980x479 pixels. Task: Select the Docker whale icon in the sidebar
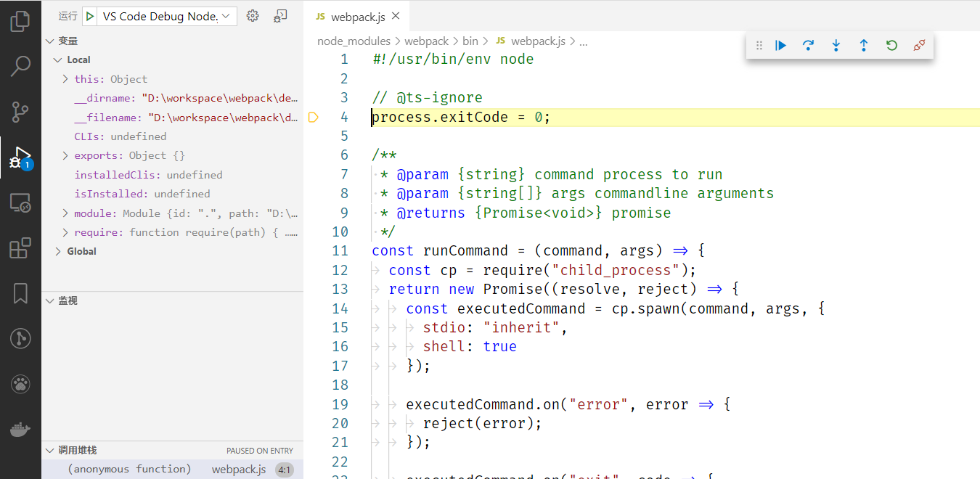tap(20, 429)
